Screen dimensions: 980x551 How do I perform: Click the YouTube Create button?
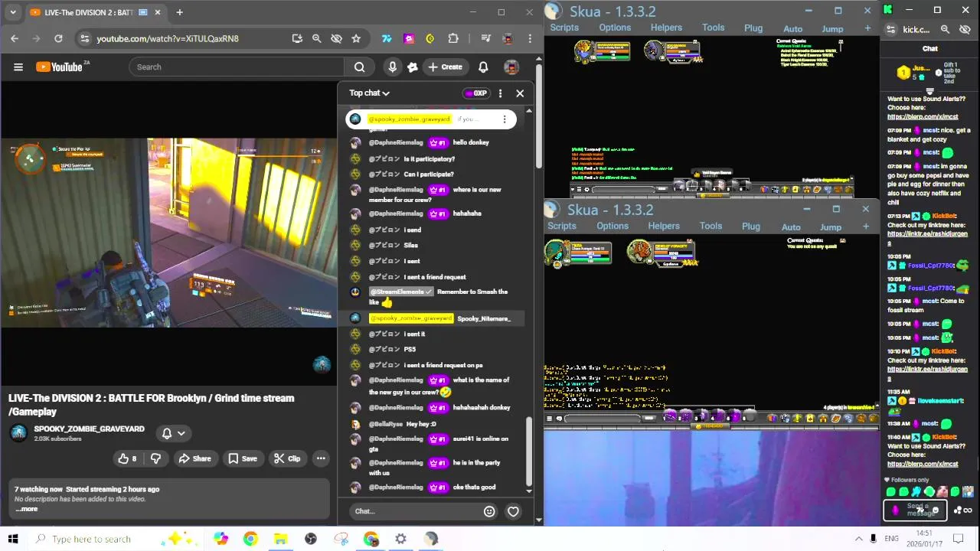pos(445,67)
